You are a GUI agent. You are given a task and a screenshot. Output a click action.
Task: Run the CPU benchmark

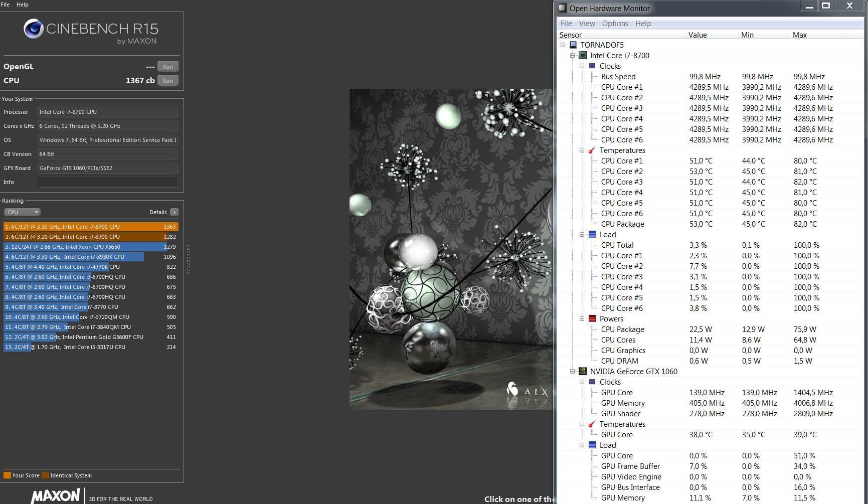tap(168, 81)
